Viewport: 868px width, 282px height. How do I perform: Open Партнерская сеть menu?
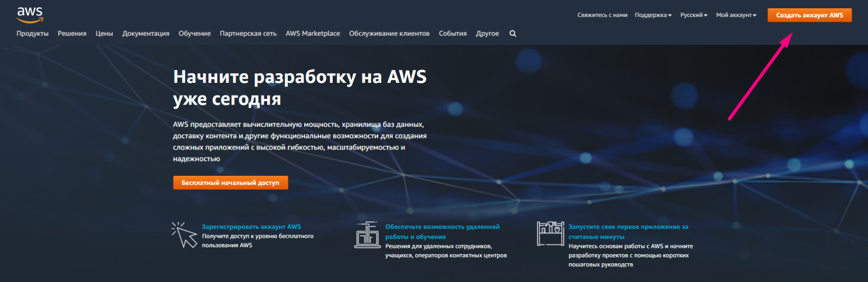tap(248, 33)
